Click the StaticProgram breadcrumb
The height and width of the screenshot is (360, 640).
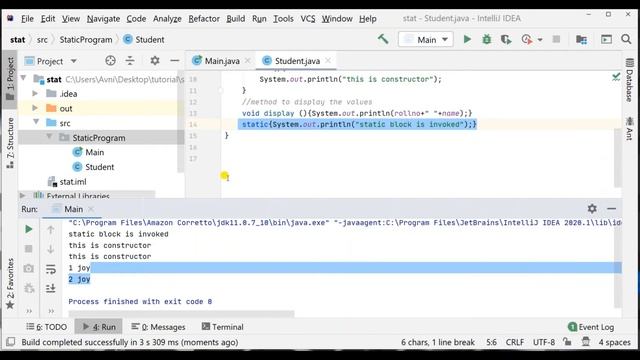pyautogui.click(x=86, y=40)
